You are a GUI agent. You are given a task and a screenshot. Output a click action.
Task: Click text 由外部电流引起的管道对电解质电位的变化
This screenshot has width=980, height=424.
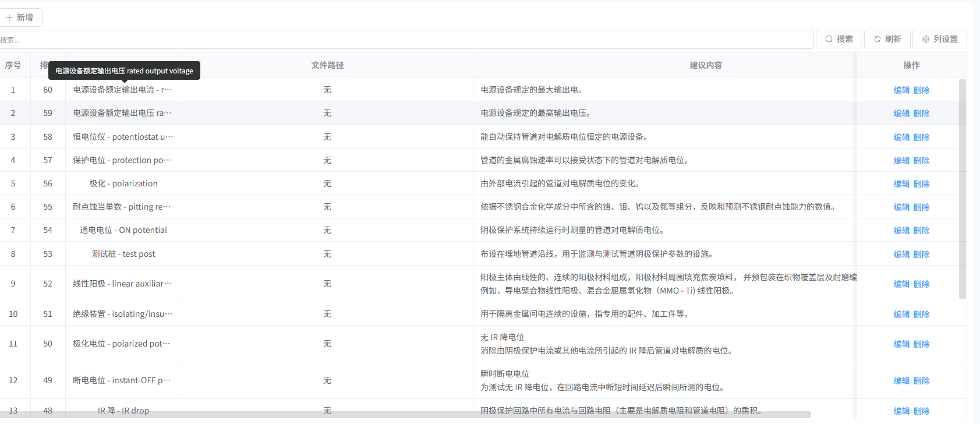click(560, 183)
